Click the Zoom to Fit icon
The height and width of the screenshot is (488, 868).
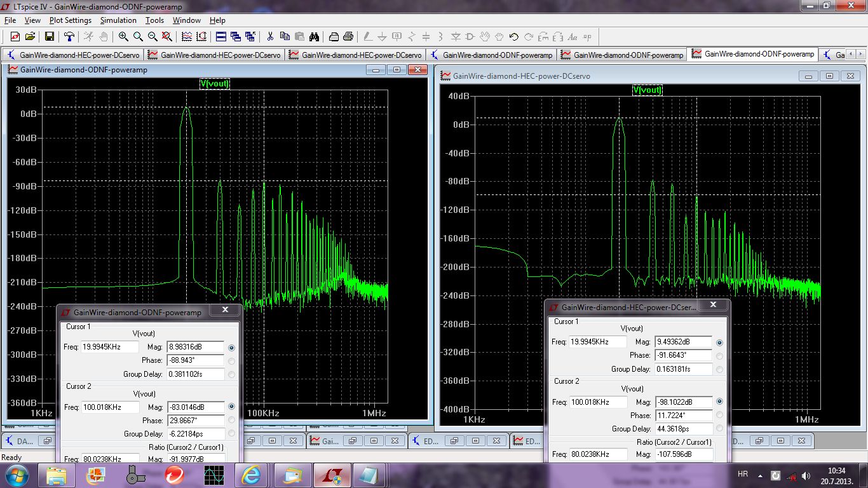[x=167, y=37]
